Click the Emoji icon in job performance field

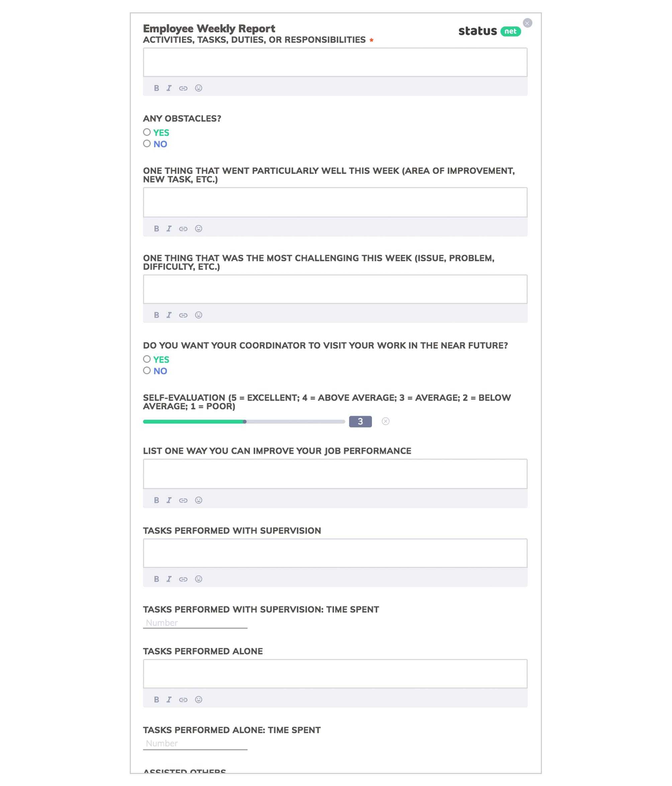click(199, 499)
